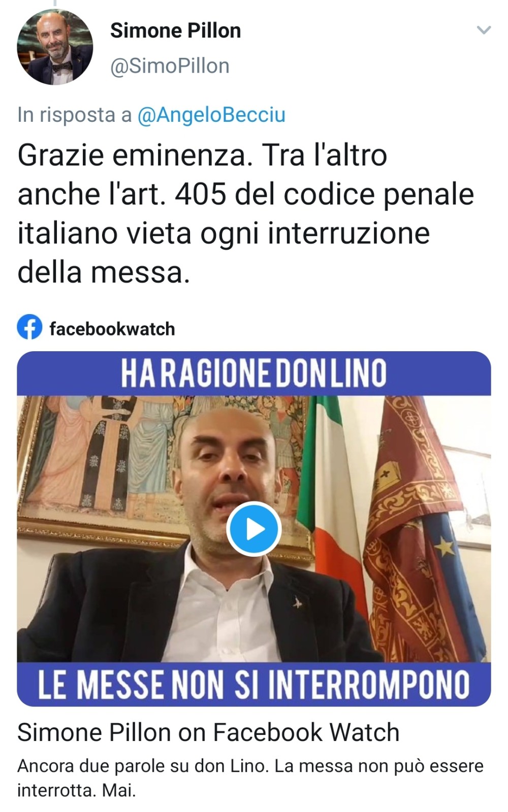
Task: Open the @AngeloBecciu mention link
Action: pyautogui.click(x=211, y=115)
